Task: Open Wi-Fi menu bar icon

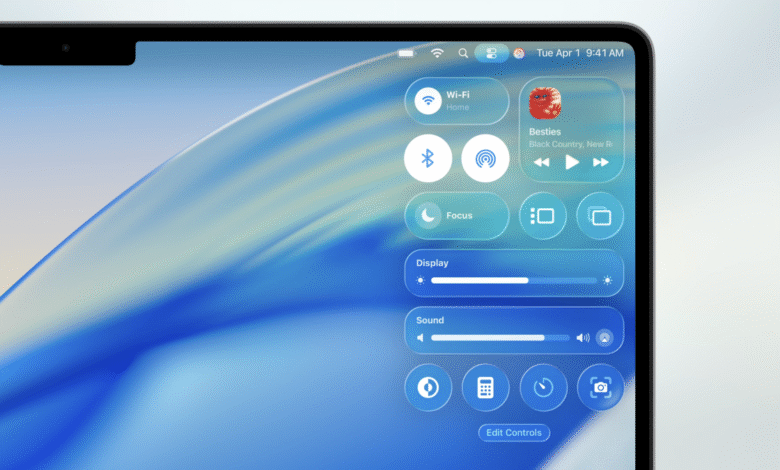Action: coord(437,53)
